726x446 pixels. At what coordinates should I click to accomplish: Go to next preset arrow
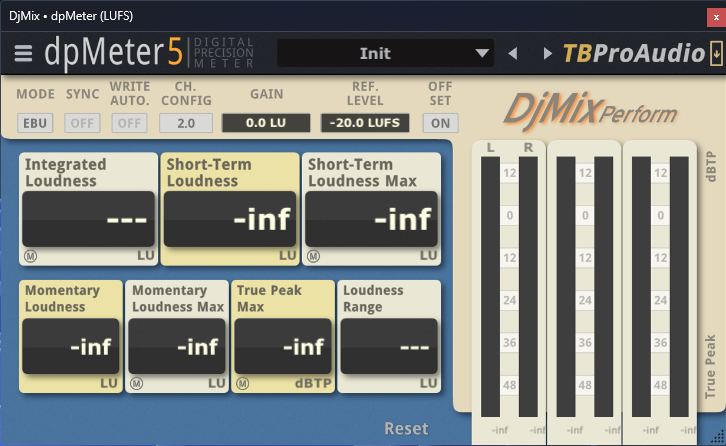[547, 54]
